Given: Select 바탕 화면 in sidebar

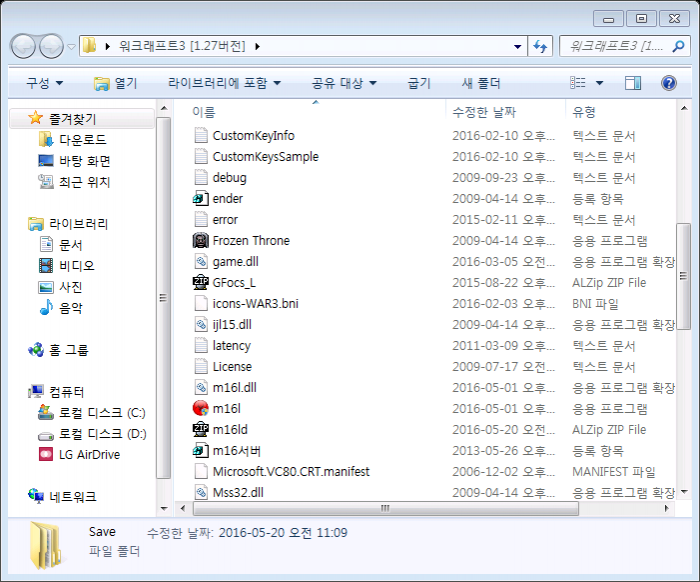Looking at the screenshot, I should [74, 161].
